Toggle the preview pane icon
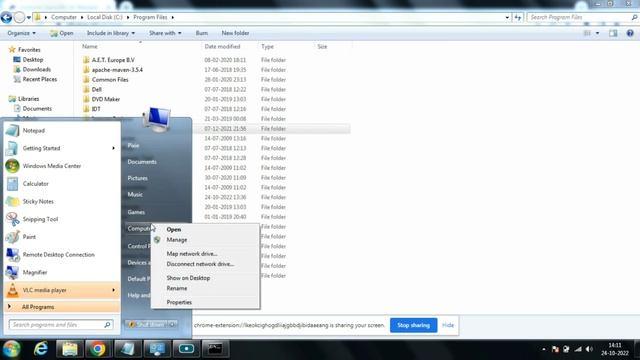The width and height of the screenshot is (640, 360). point(613,33)
